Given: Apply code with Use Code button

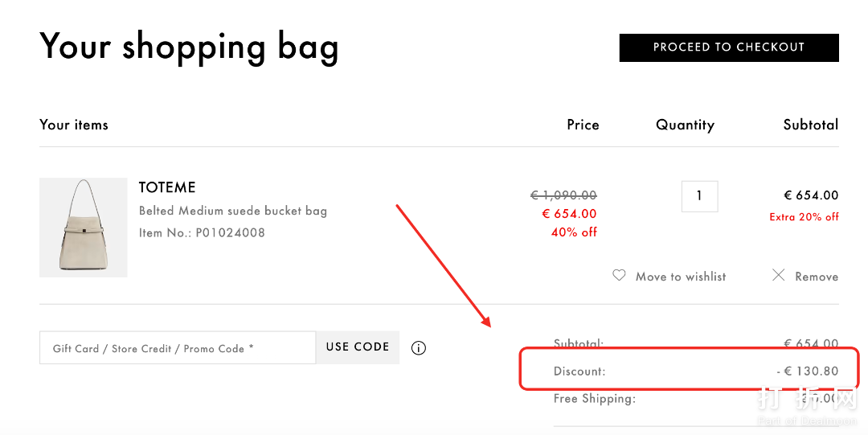Looking at the screenshot, I should pyautogui.click(x=358, y=347).
